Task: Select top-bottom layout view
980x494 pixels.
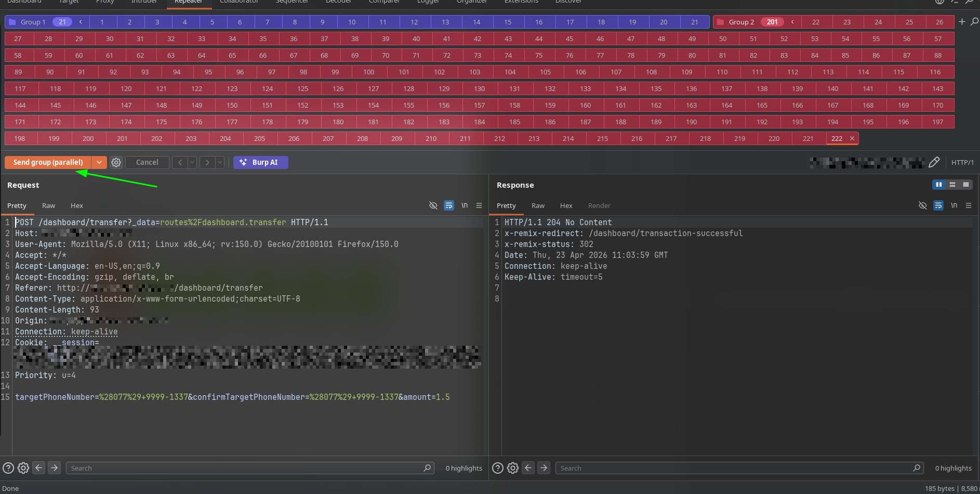Action: pyautogui.click(x=952, y=185)
